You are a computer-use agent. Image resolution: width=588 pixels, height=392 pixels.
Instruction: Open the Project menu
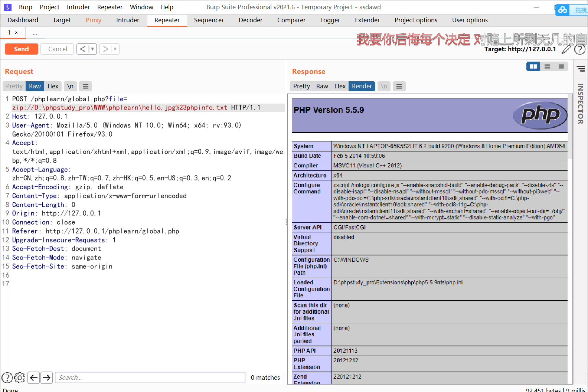tap(49, 7)
